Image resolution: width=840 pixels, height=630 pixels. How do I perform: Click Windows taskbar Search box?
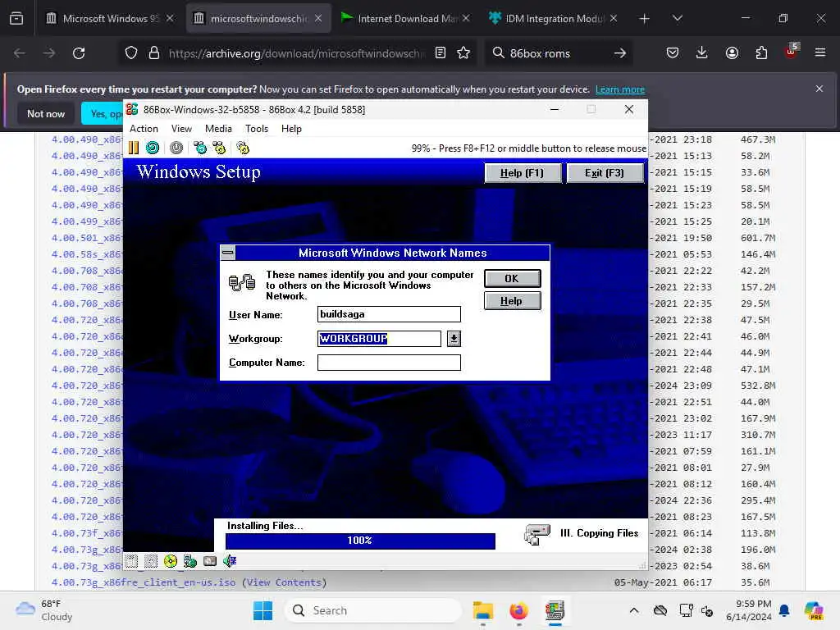[x=373, y=610]
